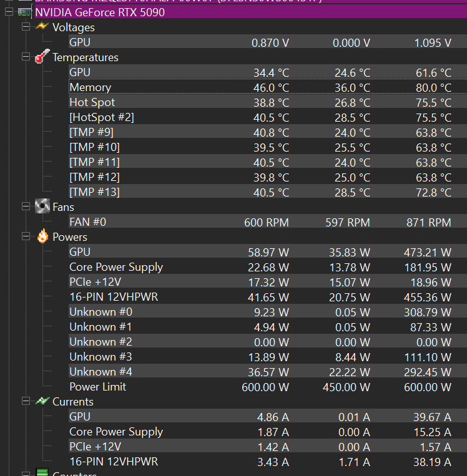Viewport: 467px width, 476px height.
Task: Select the [TMP #10] sensor row
Action: (268, 147)
